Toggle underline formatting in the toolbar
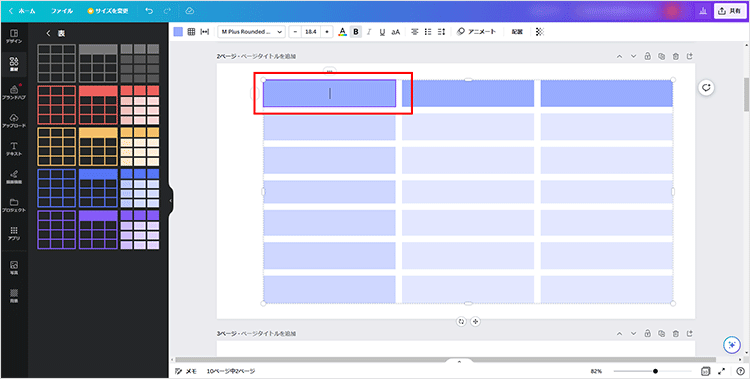 coord(382,32)
